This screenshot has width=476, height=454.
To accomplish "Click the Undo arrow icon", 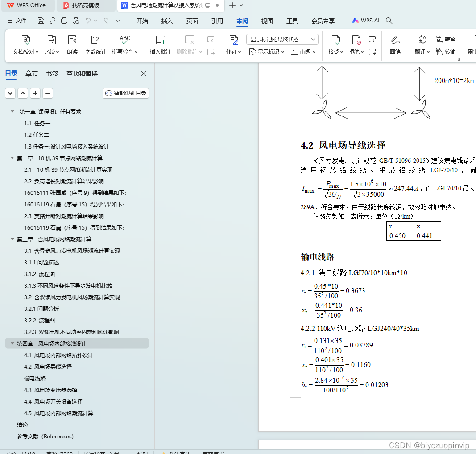I will 88,21.
